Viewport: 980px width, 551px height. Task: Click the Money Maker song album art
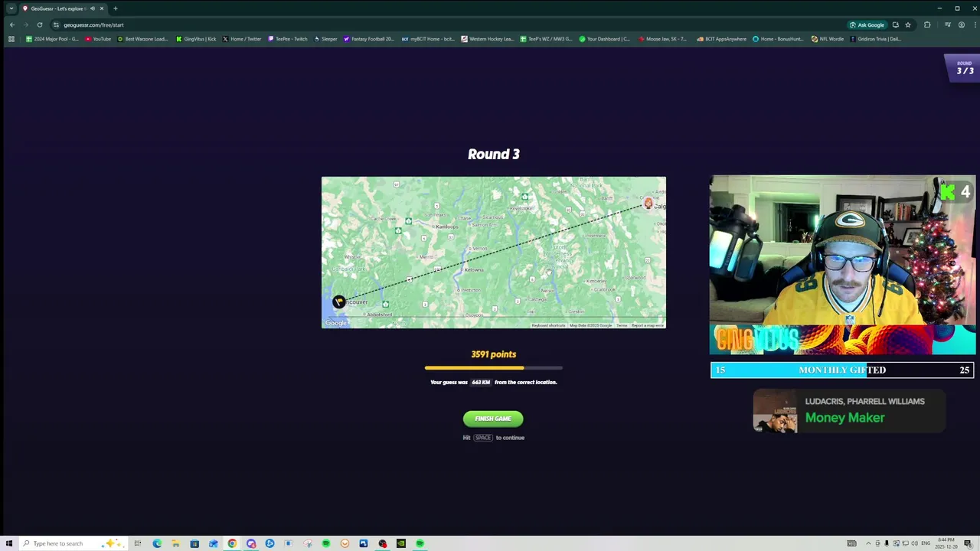pyautogui.click(x=775, y=412)
